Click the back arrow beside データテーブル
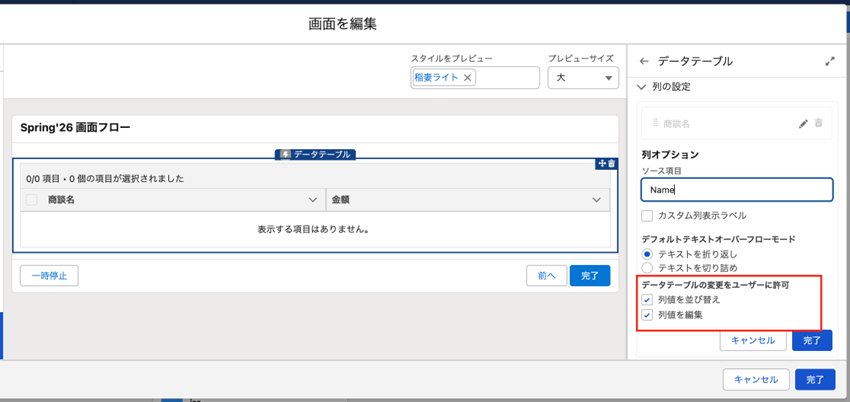 644,61
